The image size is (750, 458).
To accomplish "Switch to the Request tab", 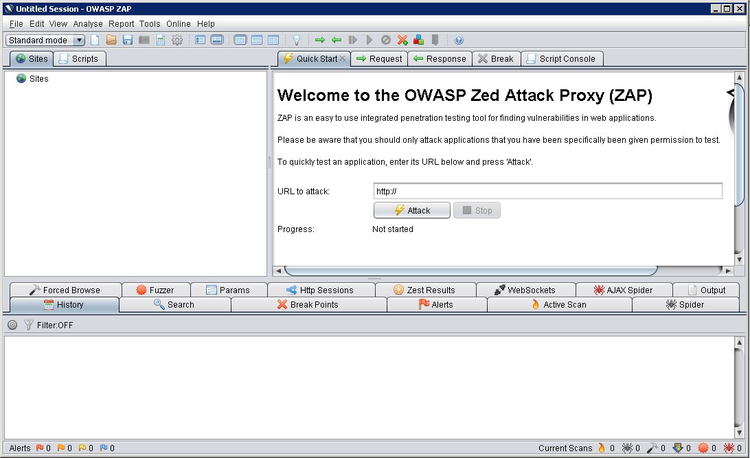I will 379,59.
